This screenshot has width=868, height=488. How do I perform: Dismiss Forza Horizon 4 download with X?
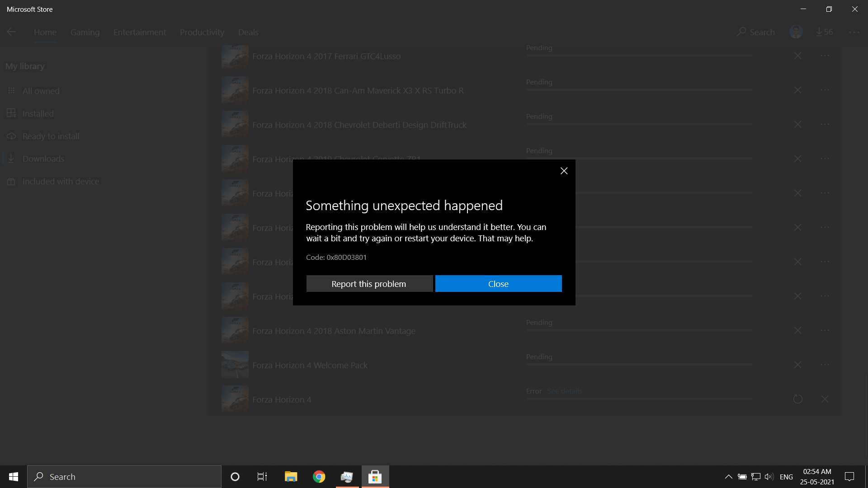point(825,399)
